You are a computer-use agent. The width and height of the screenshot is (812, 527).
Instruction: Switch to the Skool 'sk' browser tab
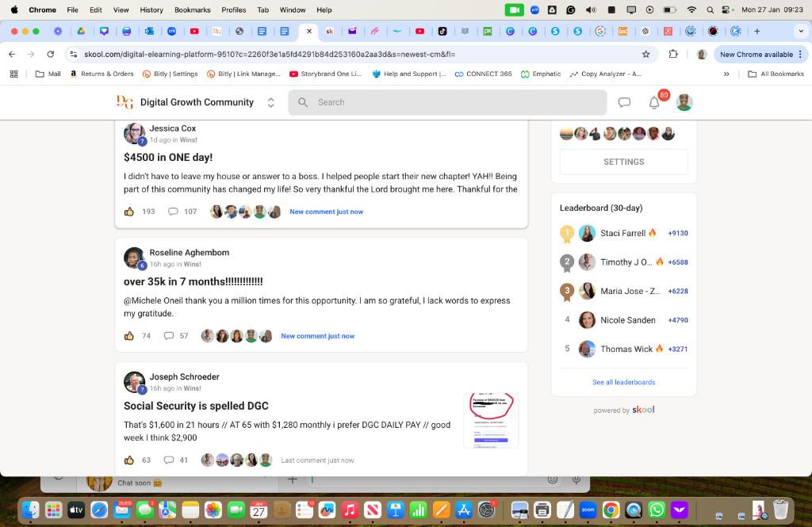[330, 31]
